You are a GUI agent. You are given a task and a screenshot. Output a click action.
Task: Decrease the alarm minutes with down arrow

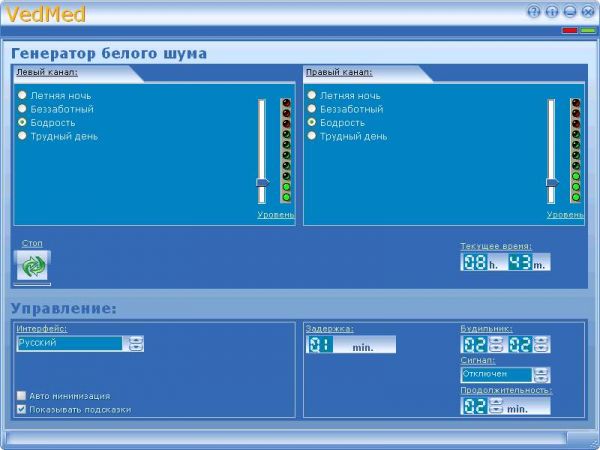[541, 348]
